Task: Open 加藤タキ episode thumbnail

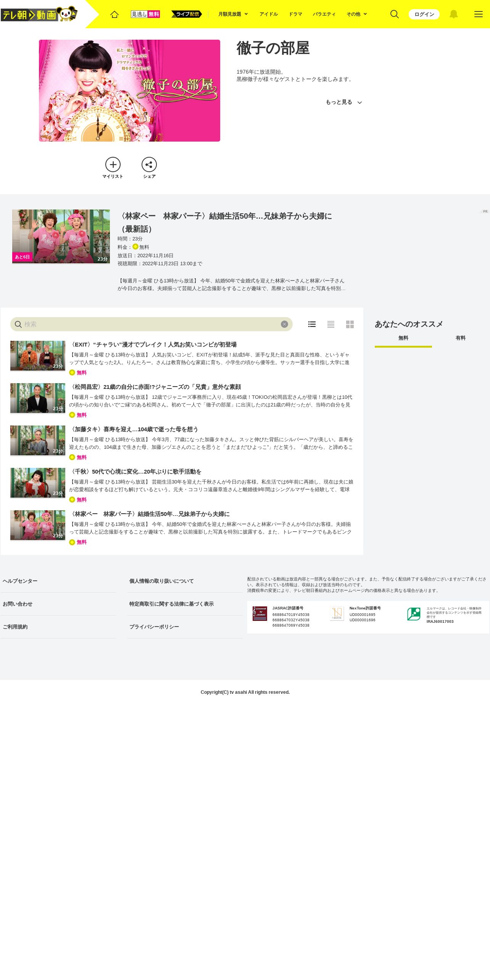Action: pos(38,440)
